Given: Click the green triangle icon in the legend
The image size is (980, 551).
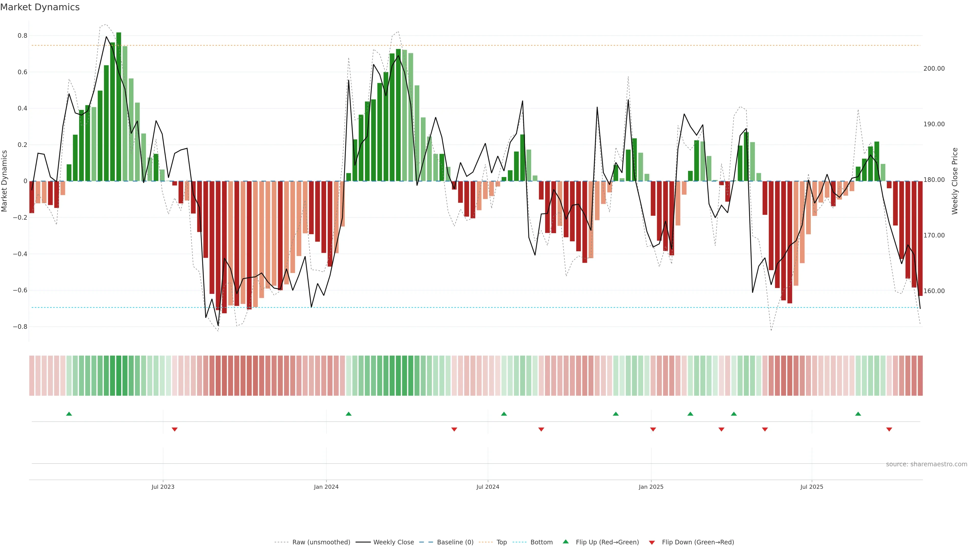Looking at the screenshot, I should (566, 542).
